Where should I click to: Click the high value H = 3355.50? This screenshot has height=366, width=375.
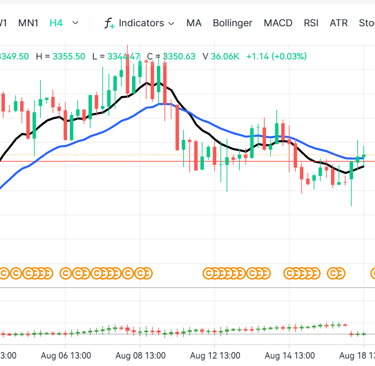tap(60, 56)
